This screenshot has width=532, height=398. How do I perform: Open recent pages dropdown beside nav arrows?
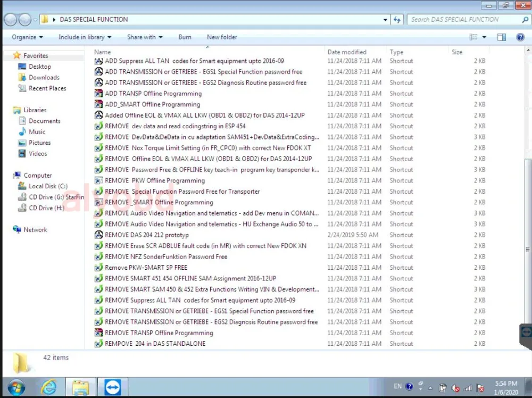[x=35, y=20]
